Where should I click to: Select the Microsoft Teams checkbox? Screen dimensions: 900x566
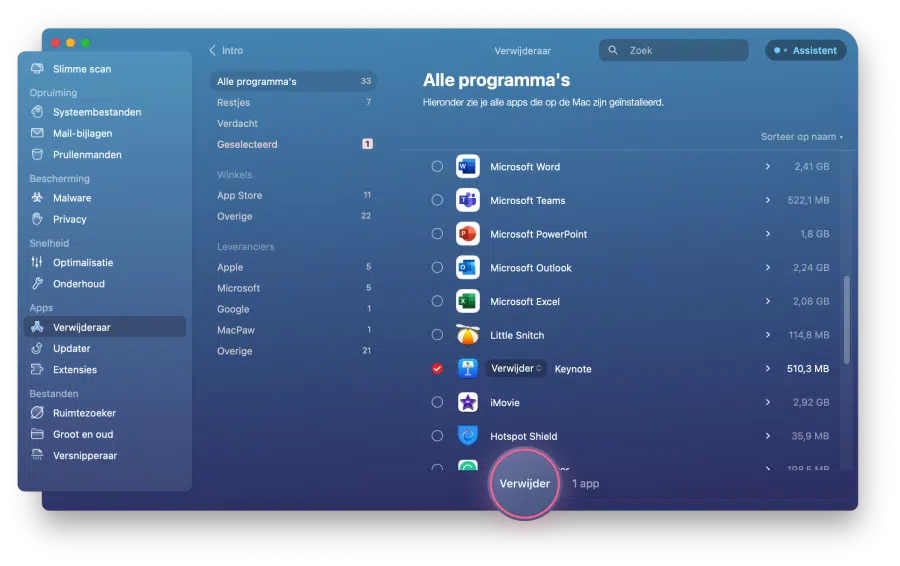[x=437, y=200]
